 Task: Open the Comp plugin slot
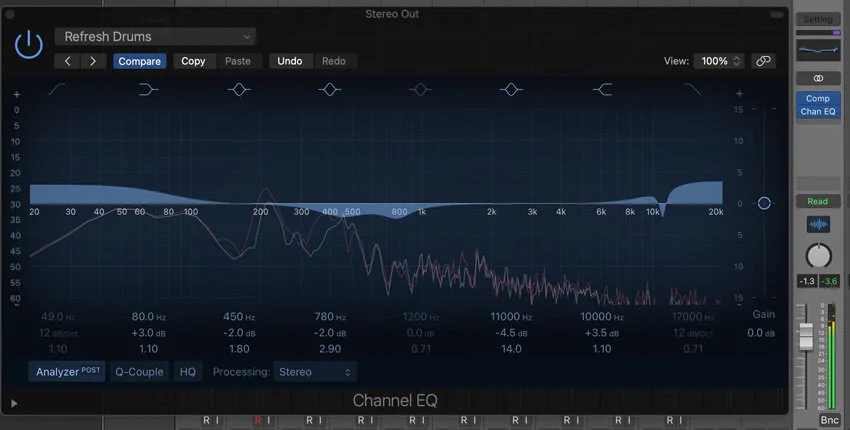(818, 98)
